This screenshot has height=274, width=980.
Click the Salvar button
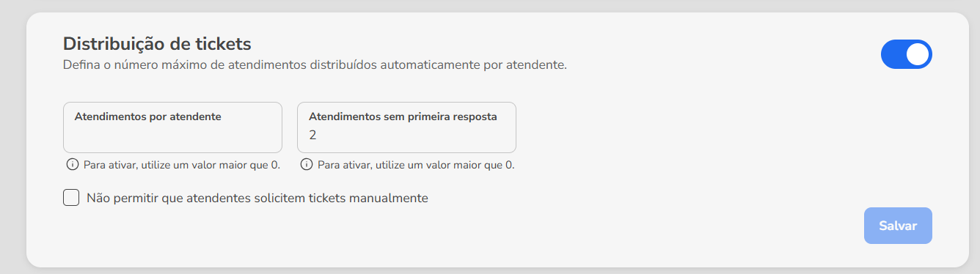[898, 226]
